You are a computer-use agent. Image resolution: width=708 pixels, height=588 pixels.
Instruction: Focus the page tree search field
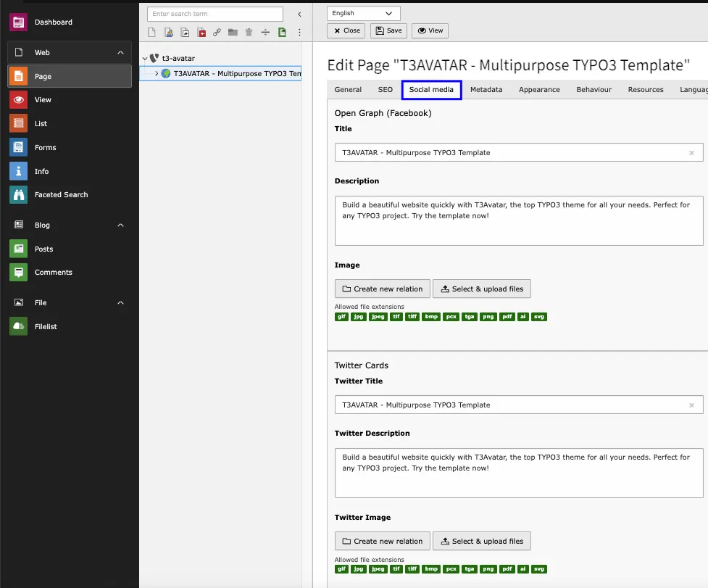(215, 14)
